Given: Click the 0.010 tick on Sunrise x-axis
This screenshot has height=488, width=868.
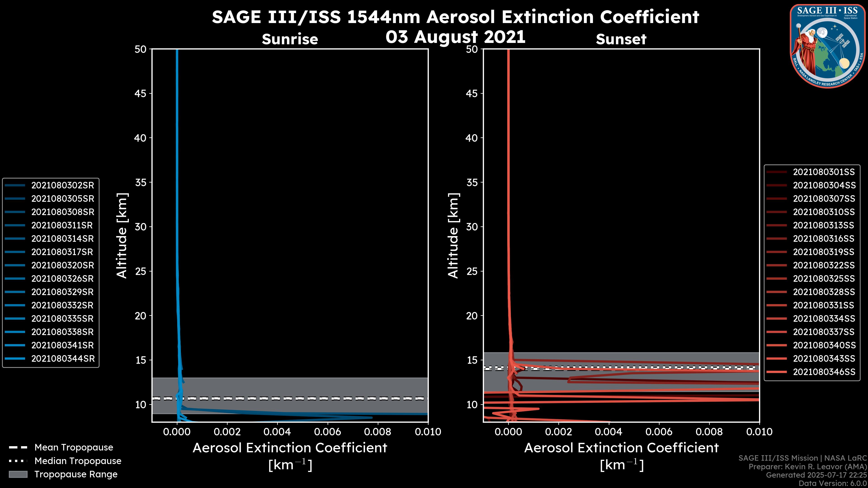Looking at the screenshot, I should point(428,432).
